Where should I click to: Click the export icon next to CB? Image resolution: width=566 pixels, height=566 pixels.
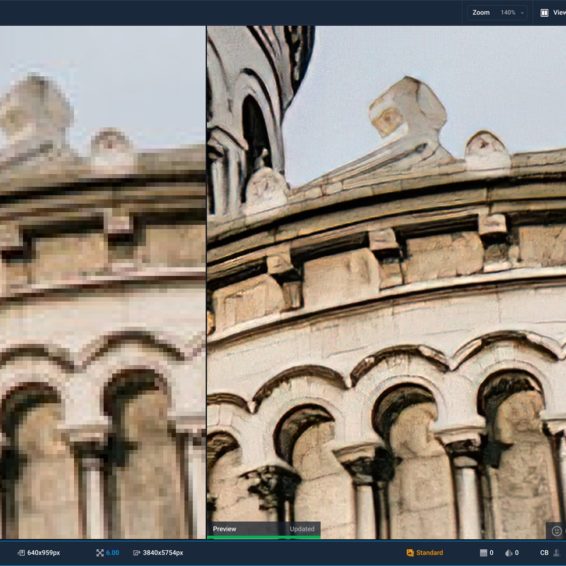tap(557, 553)
